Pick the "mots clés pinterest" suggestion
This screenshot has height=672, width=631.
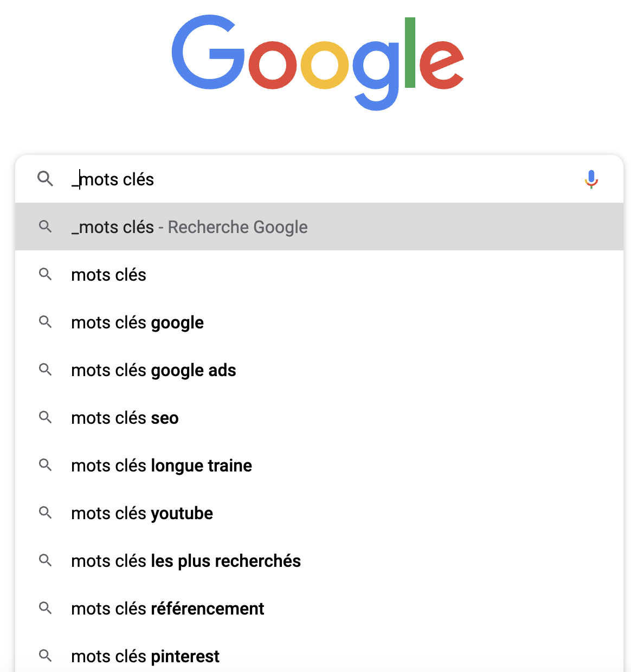click(x=145, y=656)
